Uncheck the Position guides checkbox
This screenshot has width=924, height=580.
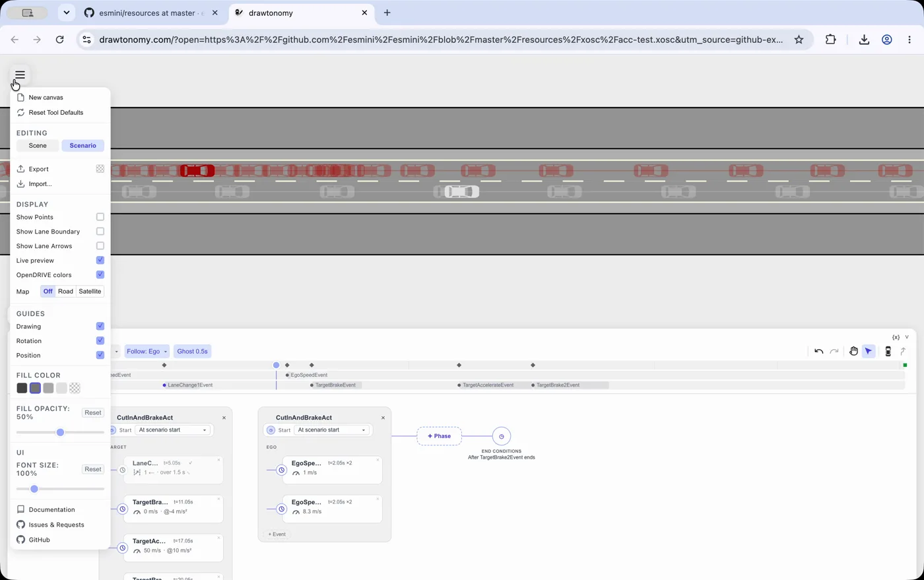coord(100,356)
